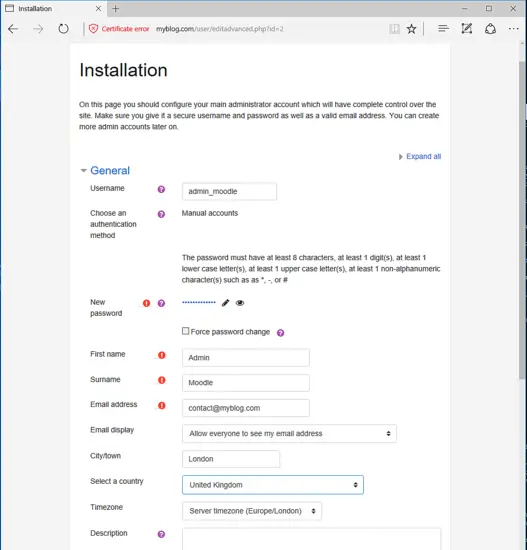Open the Email display dropdown

tap(289, 434)
